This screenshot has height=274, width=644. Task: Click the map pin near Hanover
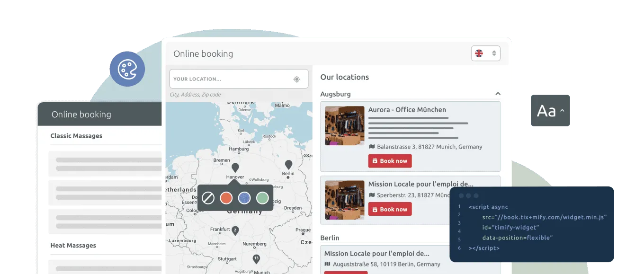[x=235, y=168]
